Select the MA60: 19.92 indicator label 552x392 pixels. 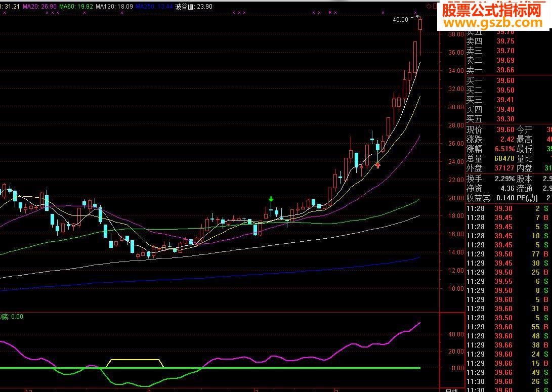[x=76, y=7]
